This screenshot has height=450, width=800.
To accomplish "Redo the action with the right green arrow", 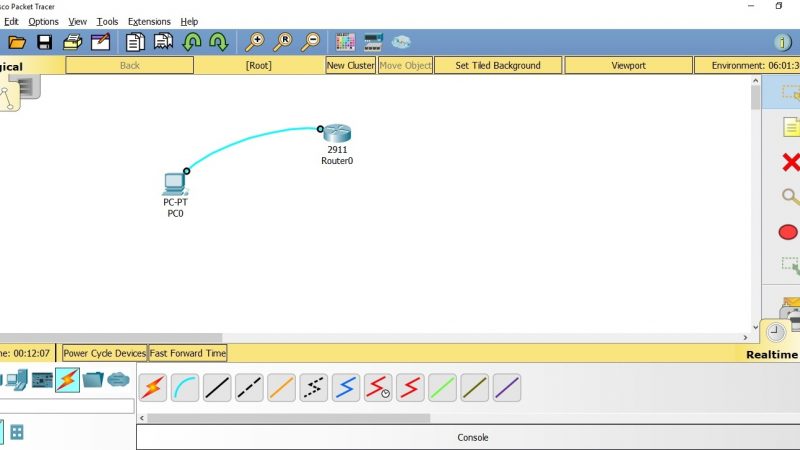I will [x=219, y=42].
